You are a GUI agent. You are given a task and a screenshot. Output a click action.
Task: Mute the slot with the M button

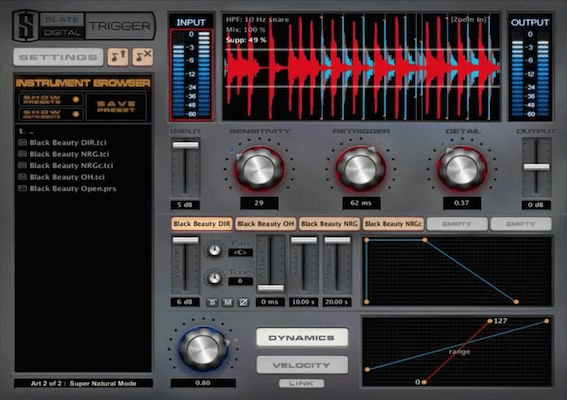(228, 302)
